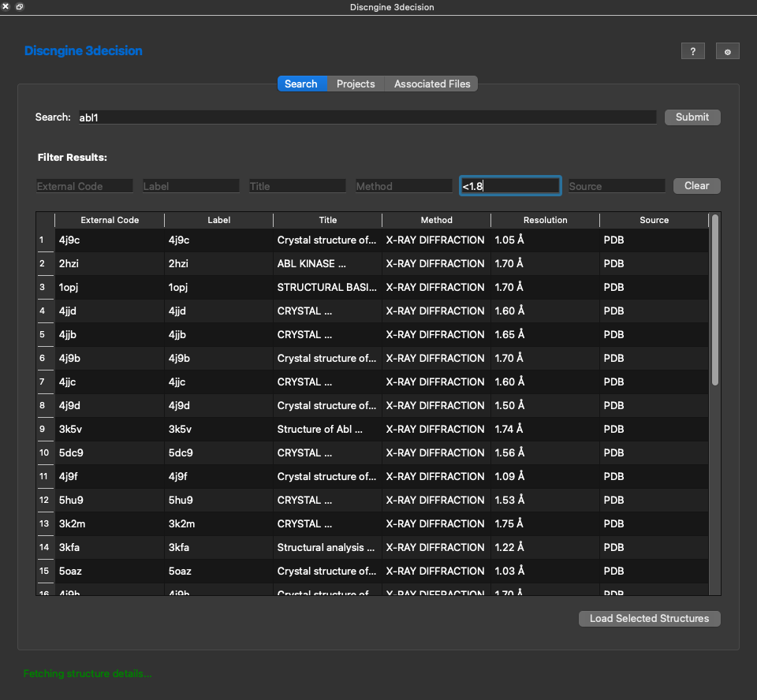The width and height of the screenshot is (757, 700).
Task: Select external code cell 3k2m
Action: 110,523
